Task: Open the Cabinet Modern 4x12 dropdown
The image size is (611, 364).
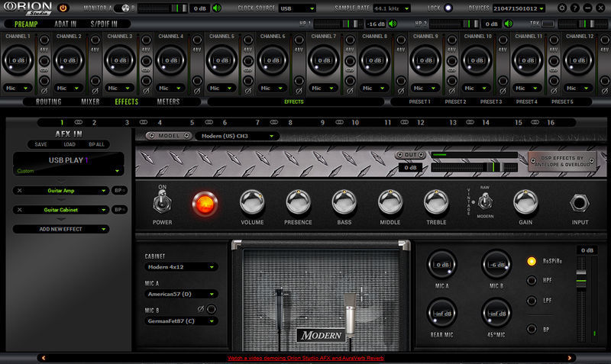Action: [x=181, y=267]
